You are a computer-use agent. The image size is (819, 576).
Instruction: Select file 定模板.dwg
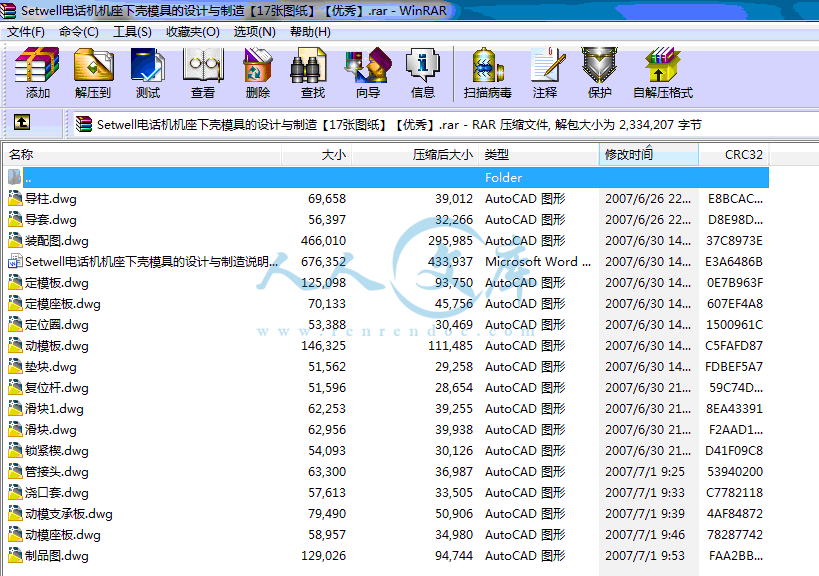point(57,283)
